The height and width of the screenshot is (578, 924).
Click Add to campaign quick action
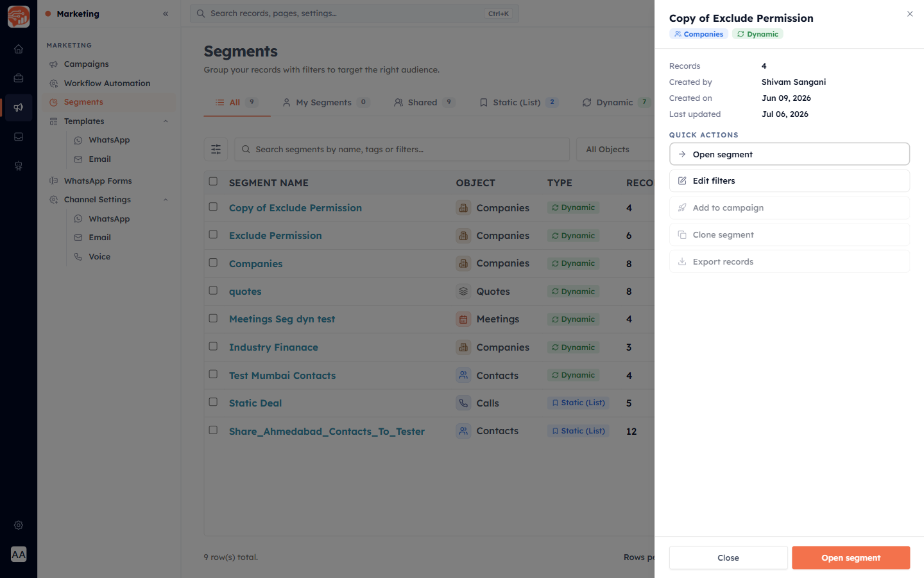point(789,208)
